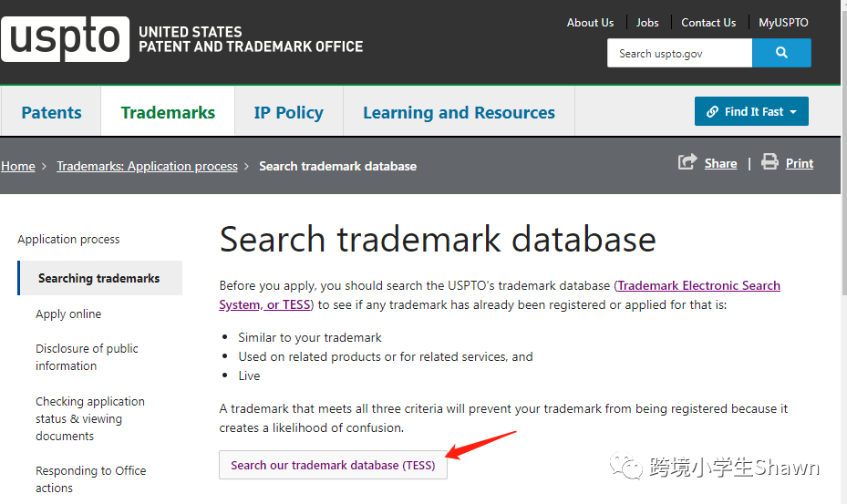847x504 pixels.
Task: Click the Print printer icon
Action: click(770, 162)
